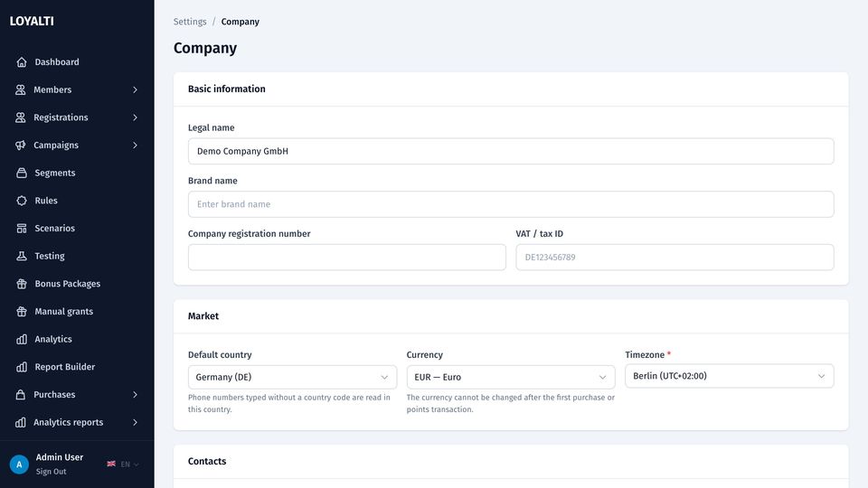
Task: Open the Default country dropdown
Action: pos(292,377)
